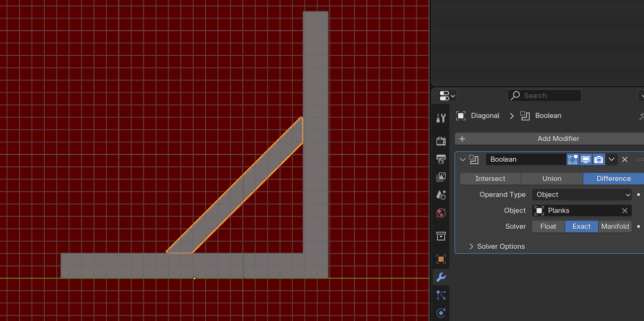Open the Object properties tab

(441, 259)
